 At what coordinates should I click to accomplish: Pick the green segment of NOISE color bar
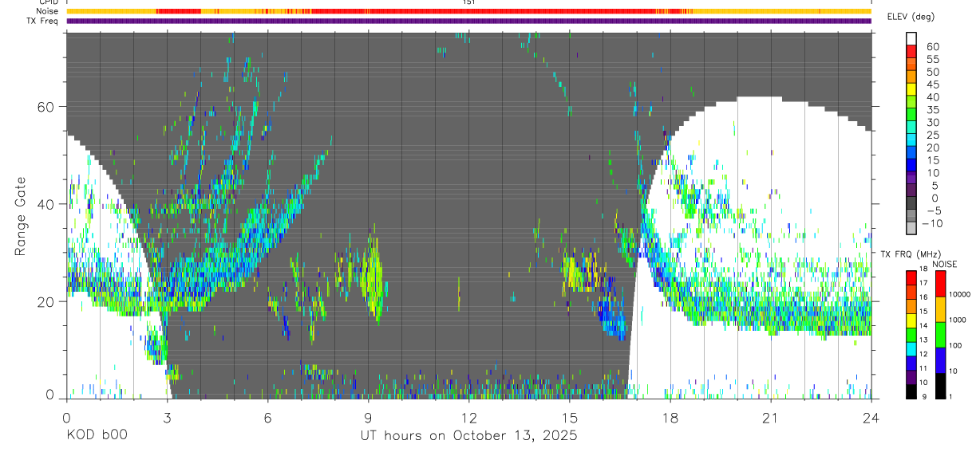pos(939,334)
